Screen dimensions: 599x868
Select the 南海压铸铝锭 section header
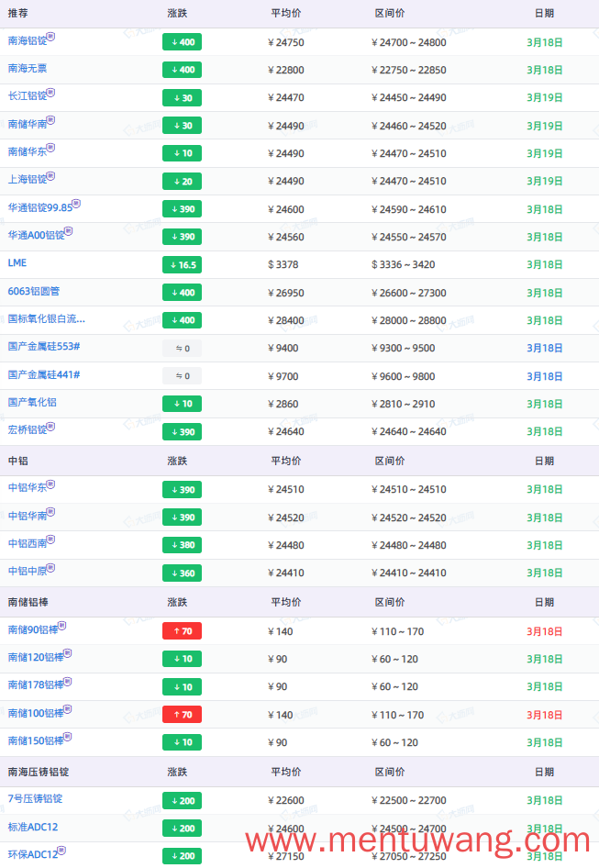[39, 772]
